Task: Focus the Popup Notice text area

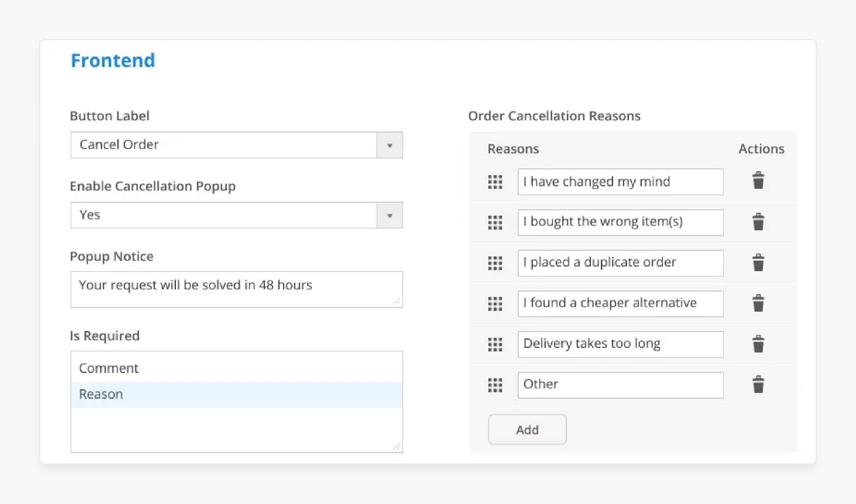Action: point(236,289)
